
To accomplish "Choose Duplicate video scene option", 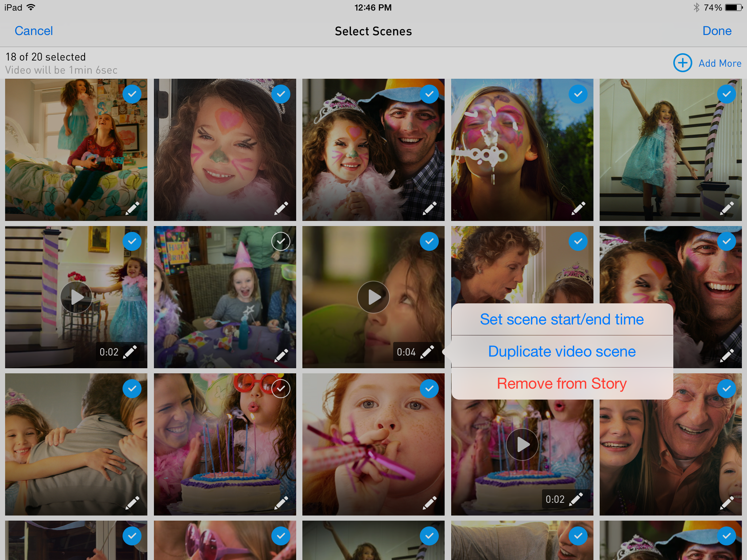I will coord(562,351).
